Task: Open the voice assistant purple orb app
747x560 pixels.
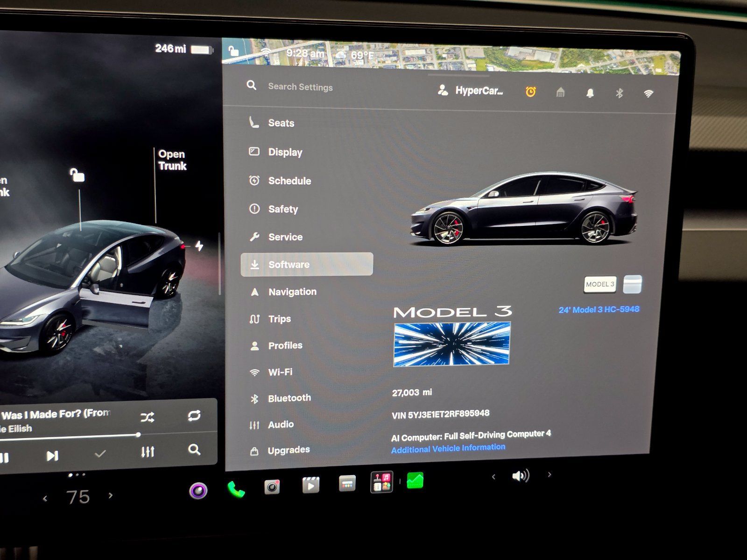Action: pos(198,490)
